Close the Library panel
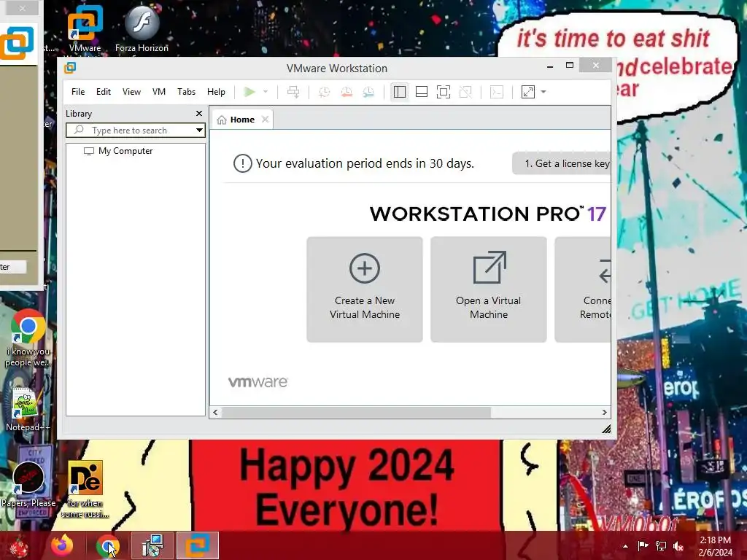The width and height of the screenshot is (747, 560). pyautogui.click(x=199, y=113)
